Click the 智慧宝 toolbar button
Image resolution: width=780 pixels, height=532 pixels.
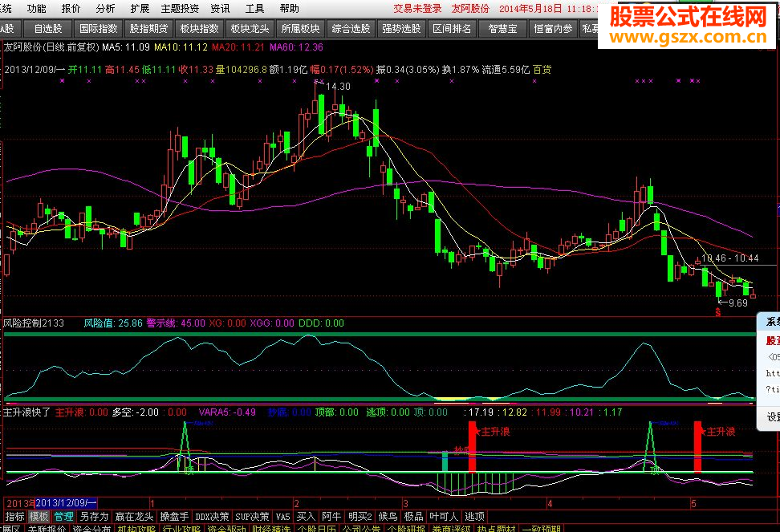pos(502,29)
